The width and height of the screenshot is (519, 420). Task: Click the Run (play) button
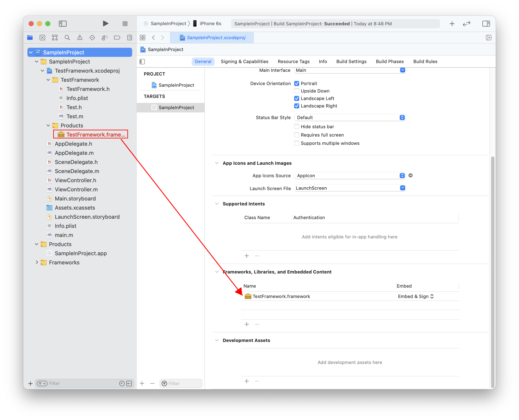[105, 23]
